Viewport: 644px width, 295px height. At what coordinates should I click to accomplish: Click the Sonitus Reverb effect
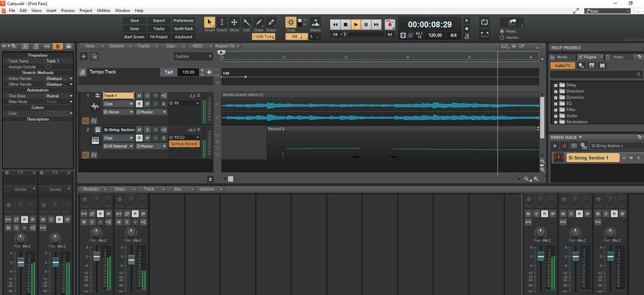pyautogui.click(x=184, y=144)
